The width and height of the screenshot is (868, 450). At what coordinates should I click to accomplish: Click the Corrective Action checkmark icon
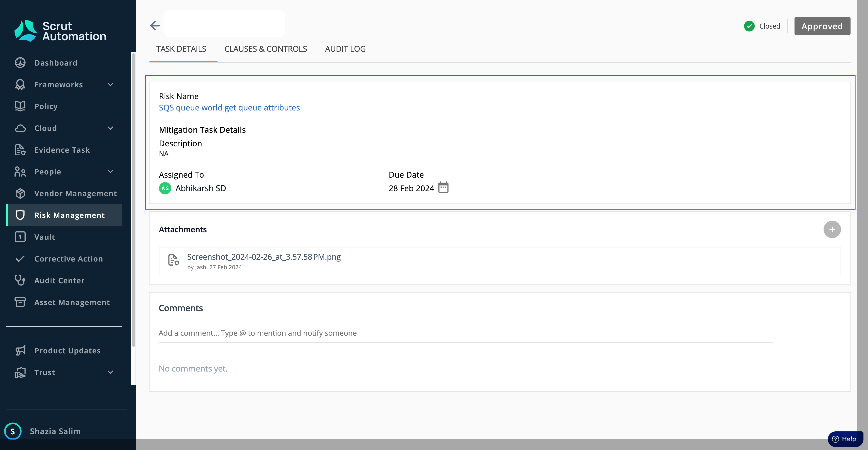coord(20,259)
